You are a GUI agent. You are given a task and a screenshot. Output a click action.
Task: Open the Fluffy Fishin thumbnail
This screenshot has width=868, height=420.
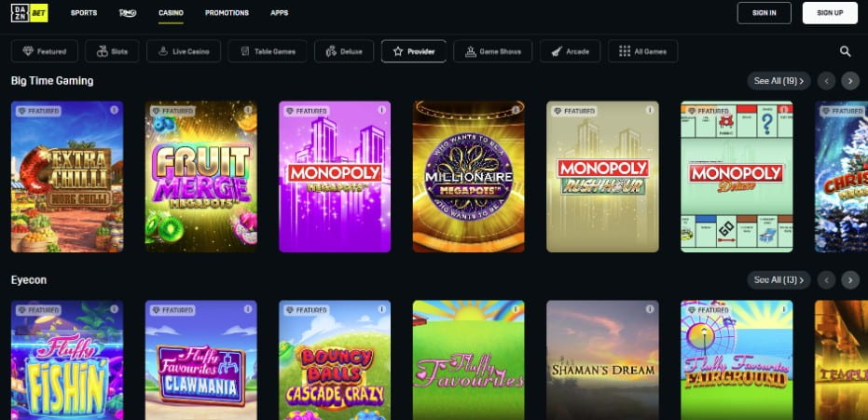67,360
